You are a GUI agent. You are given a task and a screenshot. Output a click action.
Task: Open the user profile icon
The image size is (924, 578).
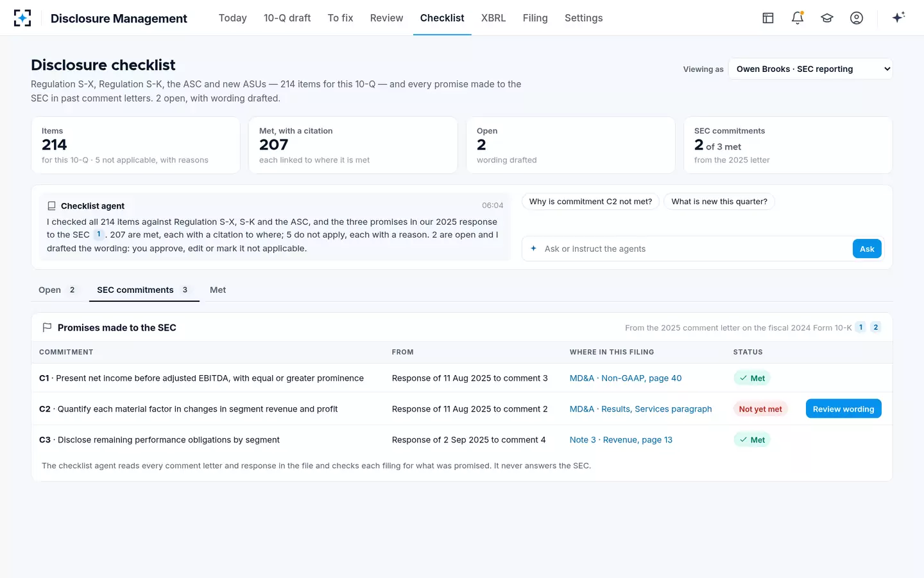pyautogui.click(x=857, y=18)
